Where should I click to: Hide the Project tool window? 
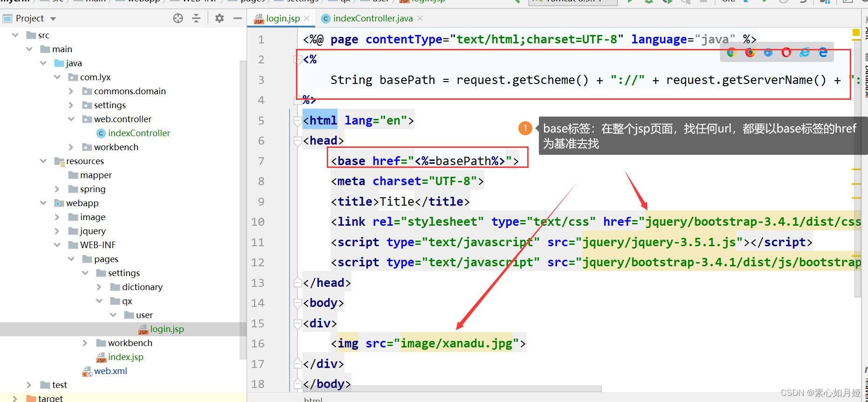(x=238, y=18)
